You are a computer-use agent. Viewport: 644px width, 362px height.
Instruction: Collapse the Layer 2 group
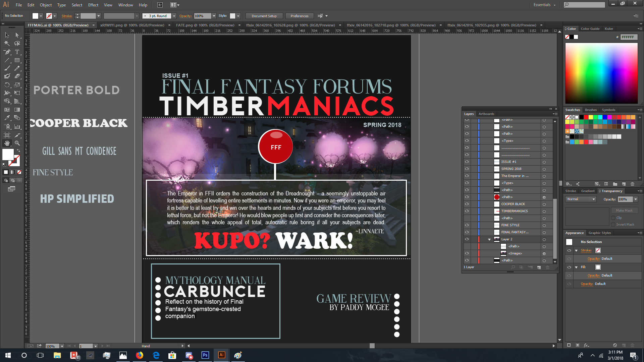(489, 239)
